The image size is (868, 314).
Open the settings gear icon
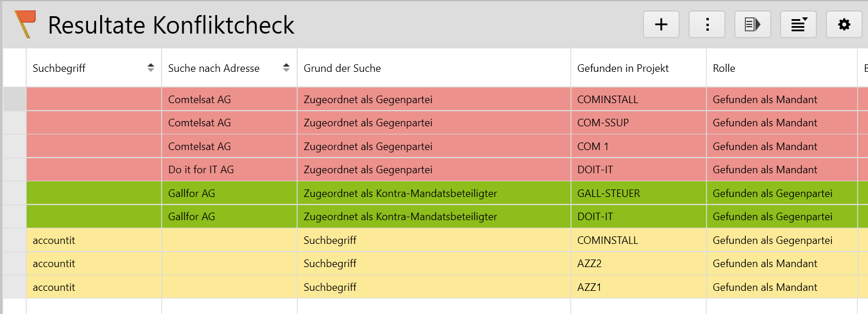844,24
